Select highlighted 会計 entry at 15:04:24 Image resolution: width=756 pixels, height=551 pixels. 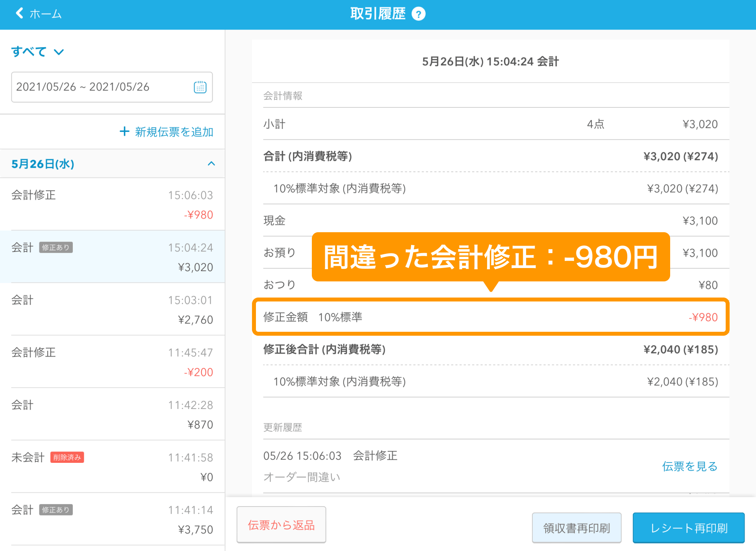click(x=112, y=257)
